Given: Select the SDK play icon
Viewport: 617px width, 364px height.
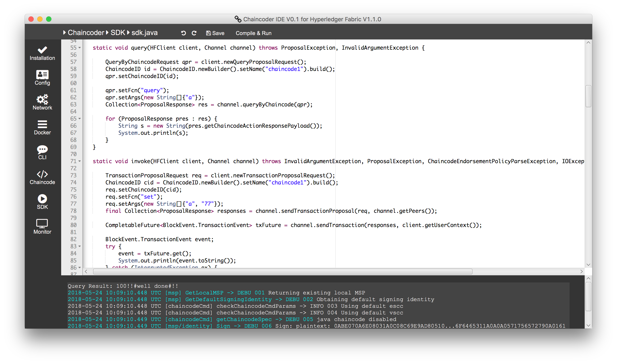Looking at the screenshot, I should click(42, 202).
